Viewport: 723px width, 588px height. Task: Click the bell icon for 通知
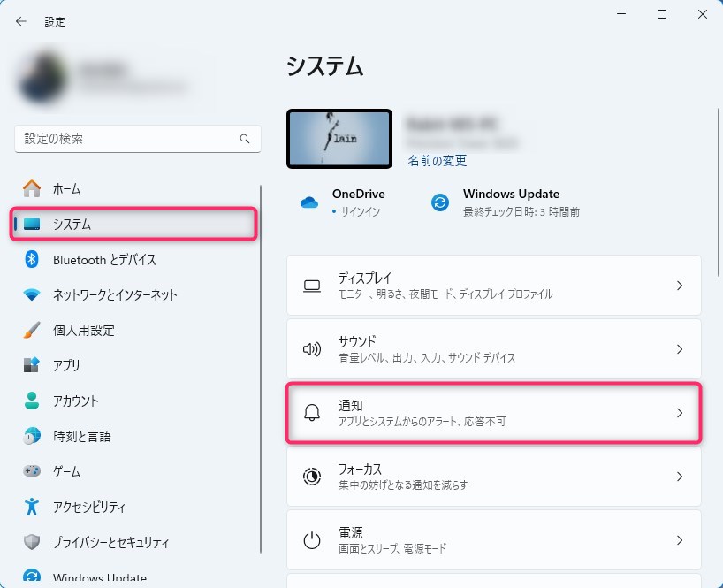(x=311, y=413)
